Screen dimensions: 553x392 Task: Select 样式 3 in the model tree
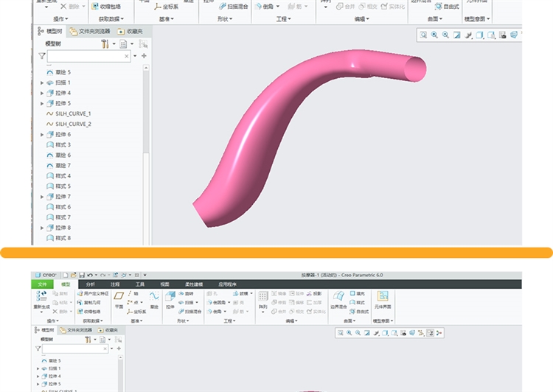58,145
